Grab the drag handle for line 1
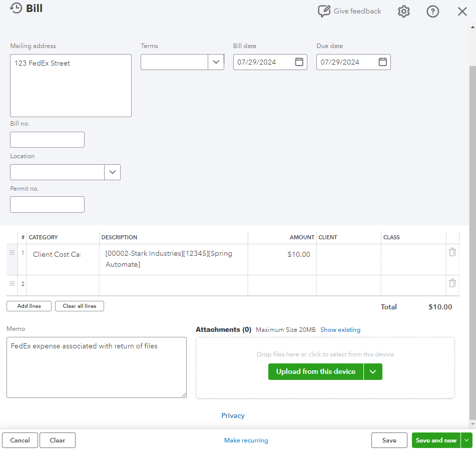This screenshot has width=476, height=450. 12,253
